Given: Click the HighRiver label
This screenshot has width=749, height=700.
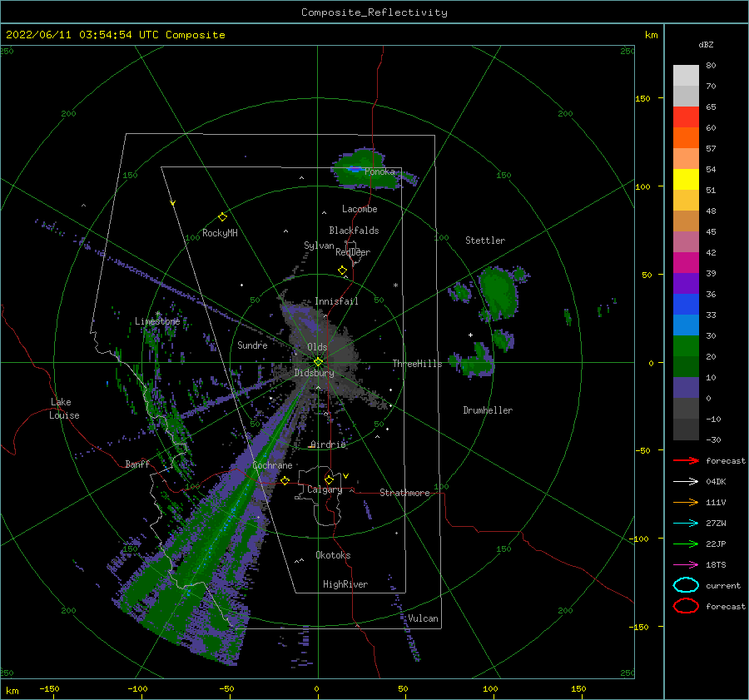Looking at the screenshot, I should pos(345,584).
